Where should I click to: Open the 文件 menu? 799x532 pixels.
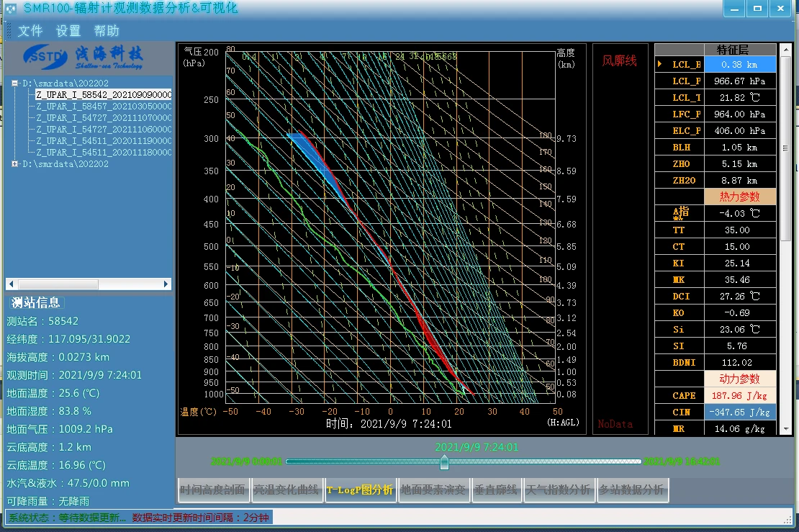point(30,31)
